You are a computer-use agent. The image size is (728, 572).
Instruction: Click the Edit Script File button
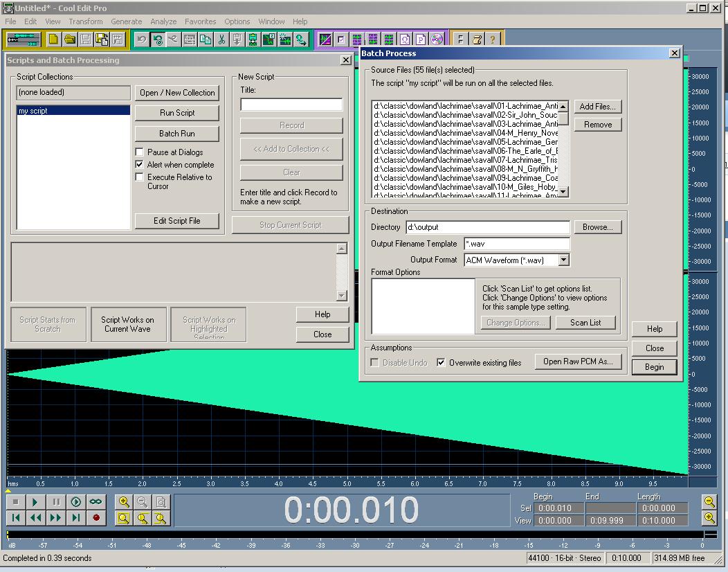tap(177, 221)
